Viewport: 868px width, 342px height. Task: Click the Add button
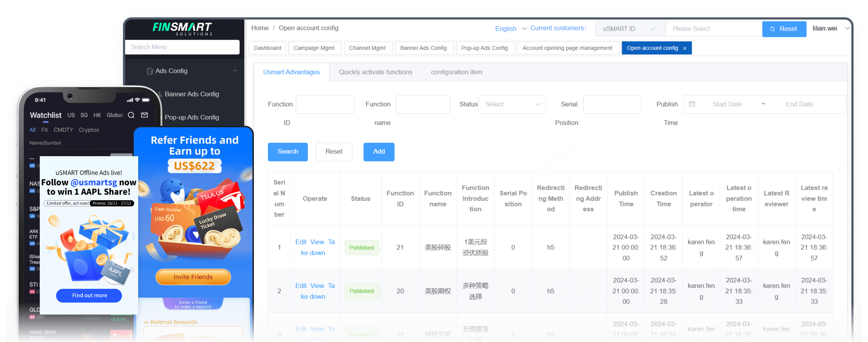click(x=379, y=152)
